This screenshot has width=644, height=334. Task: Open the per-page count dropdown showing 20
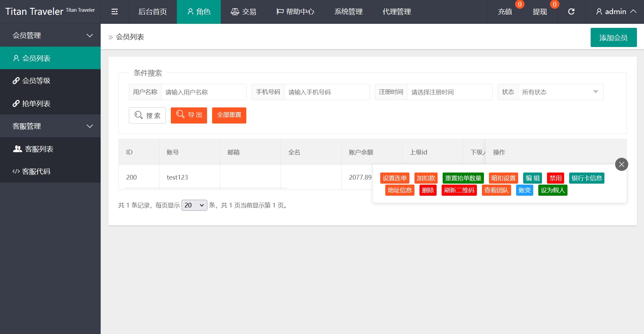[194, 205]
